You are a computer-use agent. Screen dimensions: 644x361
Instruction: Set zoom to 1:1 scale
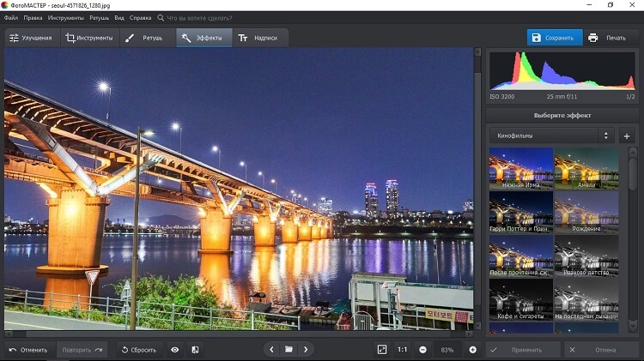pos(403,350)
